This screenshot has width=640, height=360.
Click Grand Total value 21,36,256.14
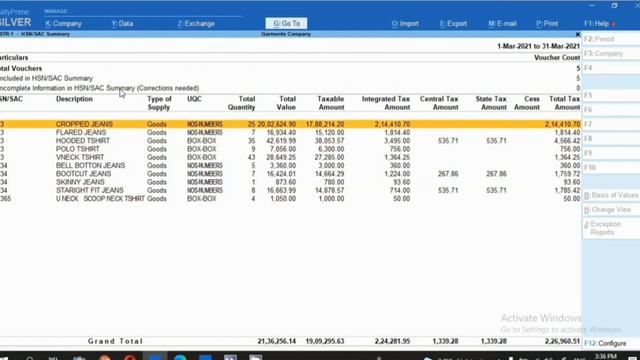tap(277, 341)
